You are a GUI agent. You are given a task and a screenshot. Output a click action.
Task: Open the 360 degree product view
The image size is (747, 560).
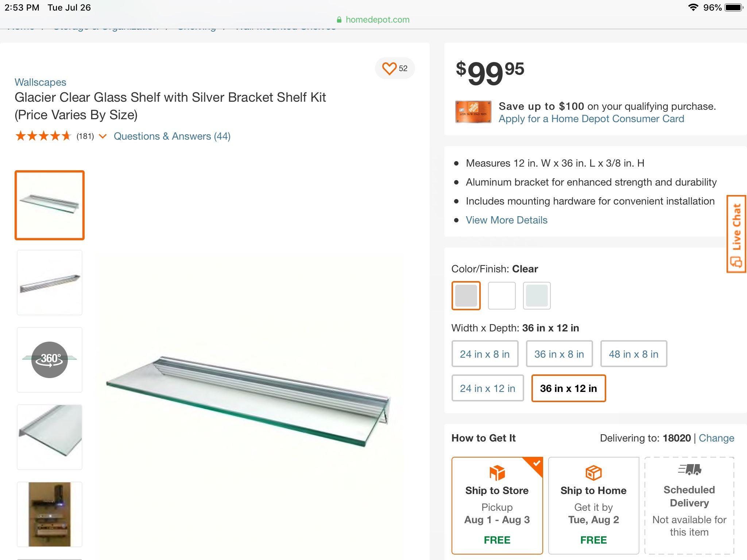(x=50, y=359)
